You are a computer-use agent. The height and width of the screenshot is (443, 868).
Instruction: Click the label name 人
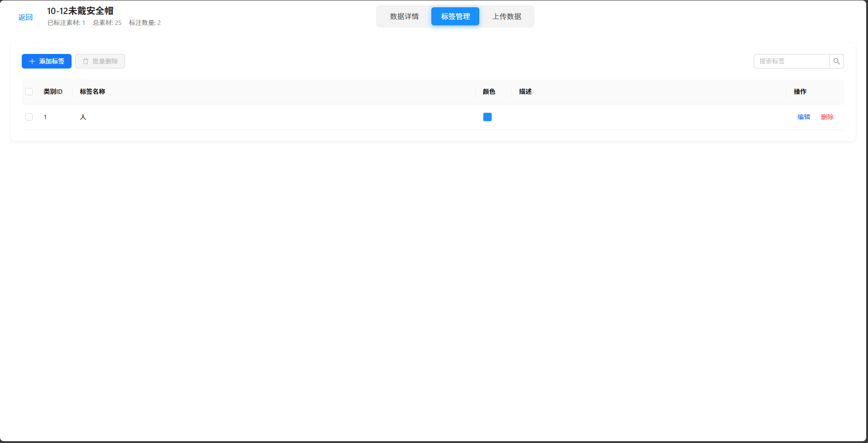(x=83, y=117)
